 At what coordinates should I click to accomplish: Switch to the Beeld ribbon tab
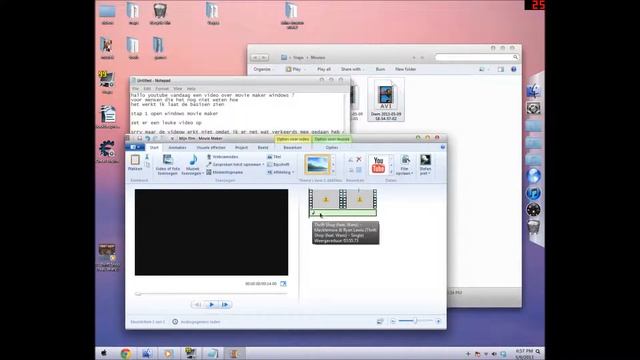(x=263, y=147)
